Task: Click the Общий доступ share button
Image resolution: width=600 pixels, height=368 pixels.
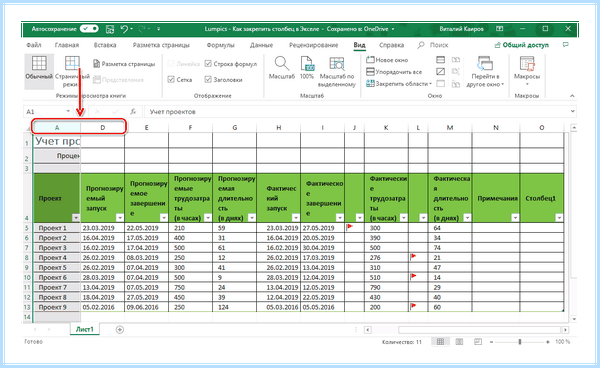Action: point(522,45)
